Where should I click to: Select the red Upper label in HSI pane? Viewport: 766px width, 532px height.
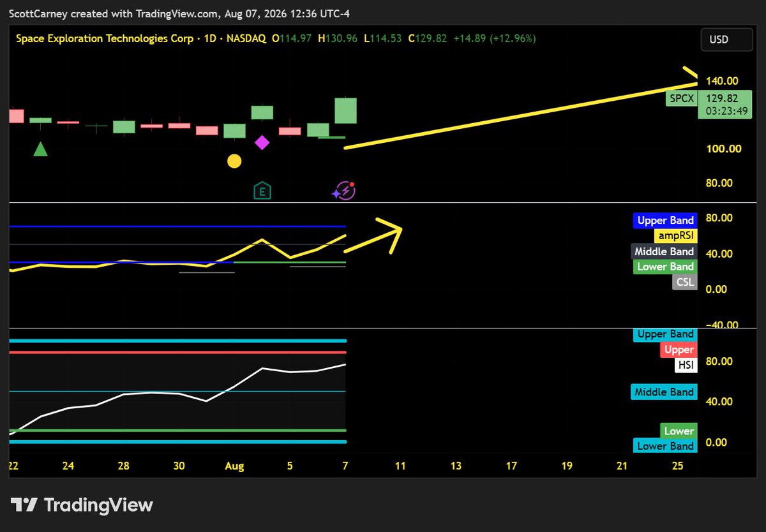click(x=679, y=350)
